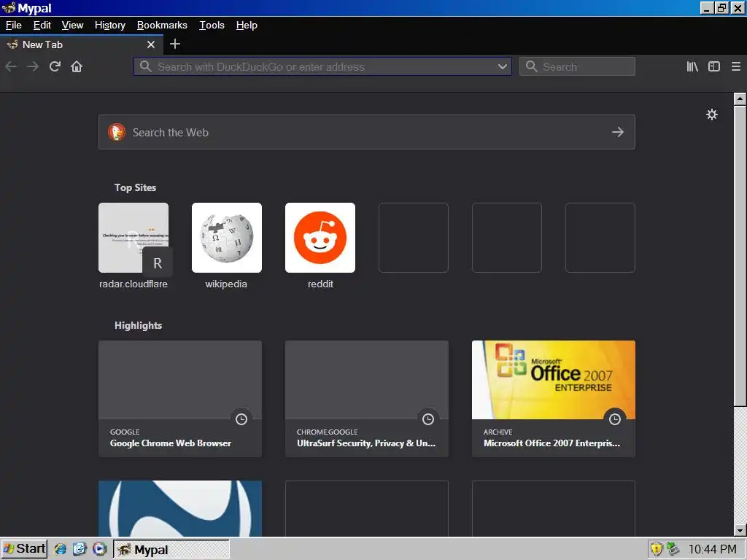747x560 pixels.
Task: Click scrollbar down arrow
Action: tap(740, 530)
